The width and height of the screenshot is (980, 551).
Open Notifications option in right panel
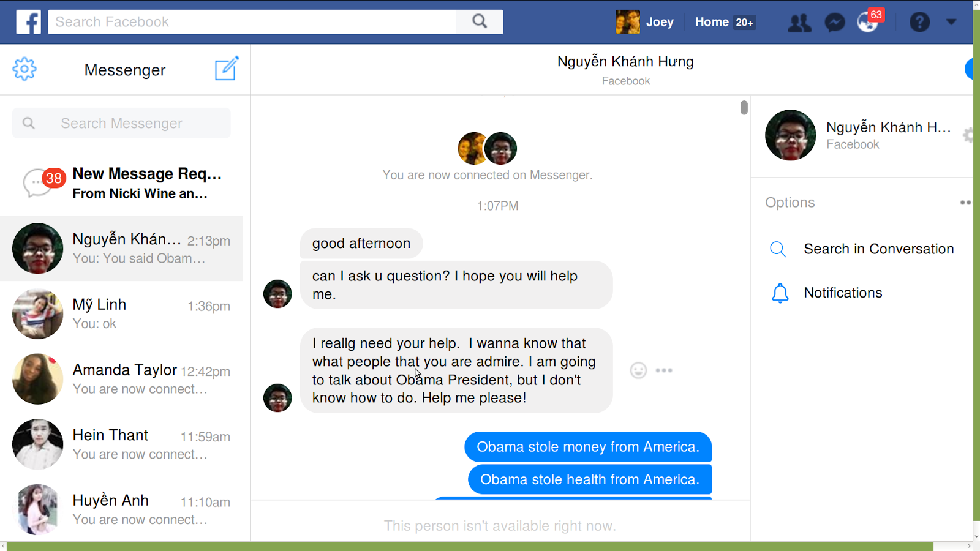[843, 293]
